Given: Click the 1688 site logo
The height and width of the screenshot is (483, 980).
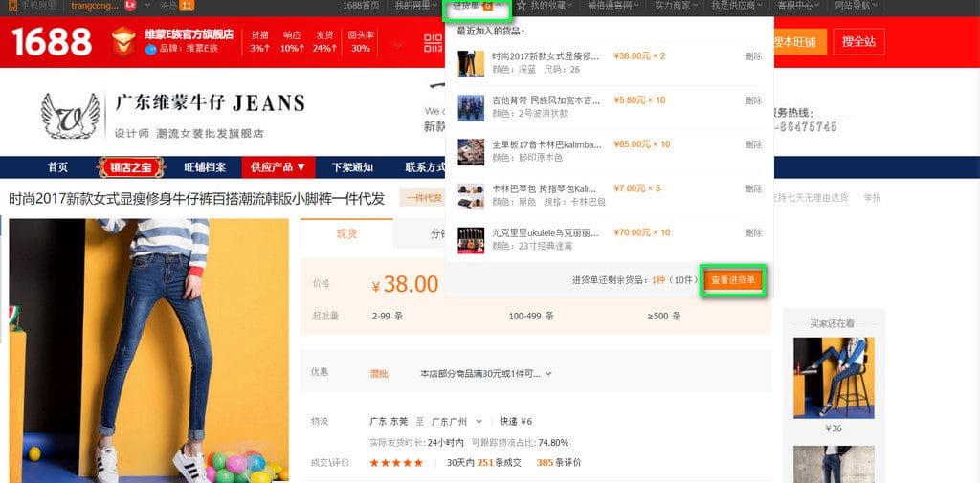Looking at the screenshot, I should point(52,41).
